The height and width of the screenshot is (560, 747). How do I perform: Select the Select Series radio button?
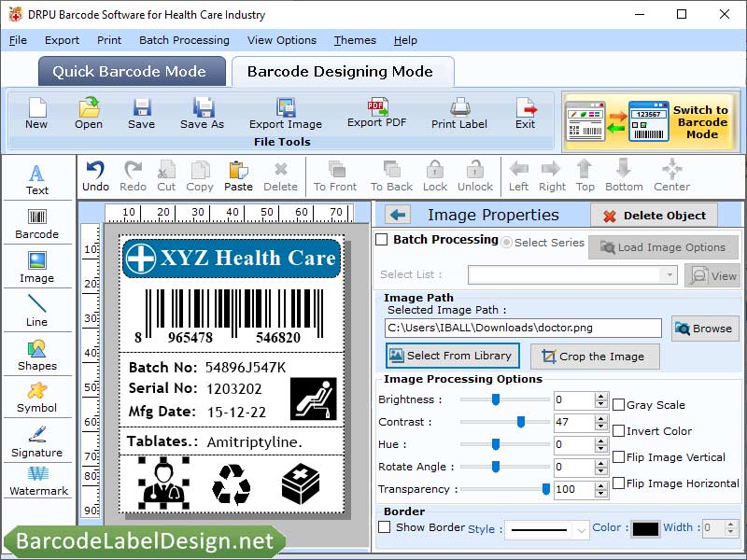(x=506, y=243)
